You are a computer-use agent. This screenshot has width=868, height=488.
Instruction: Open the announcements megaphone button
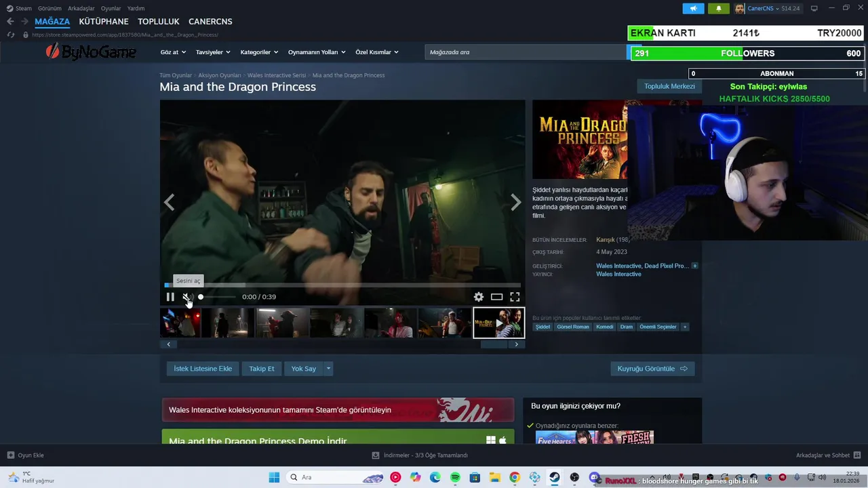pyautogui.click(x=693, y=8)
